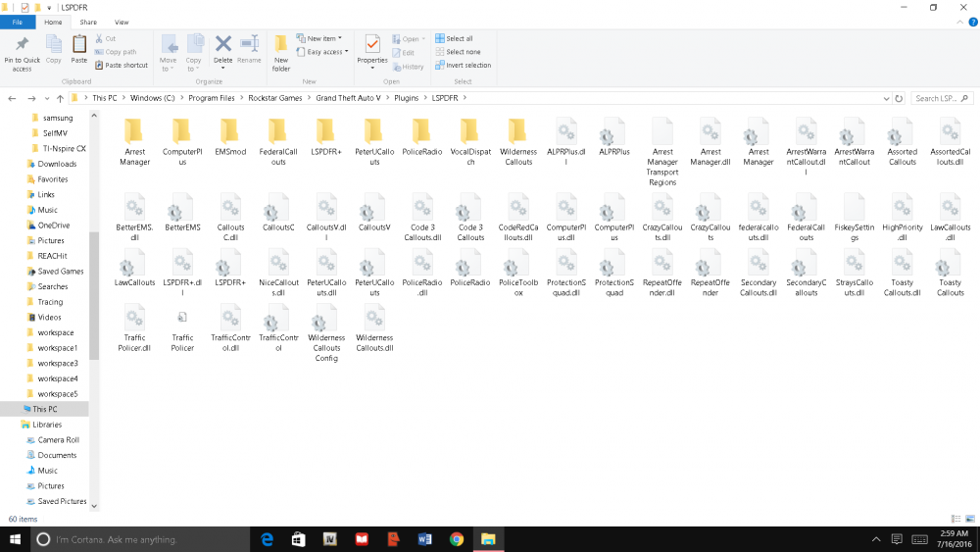Create a New folder from the ribbon

[x=281, y=54]
